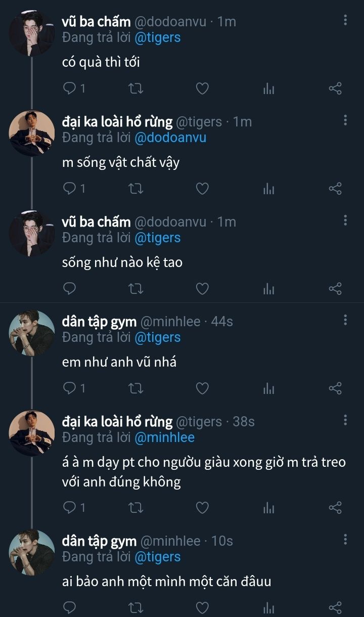The height and width of the screenshot is (617, 364).
Task: Open @dodoanvu mention in tigers' 1m reply
Action: point(170,138)
